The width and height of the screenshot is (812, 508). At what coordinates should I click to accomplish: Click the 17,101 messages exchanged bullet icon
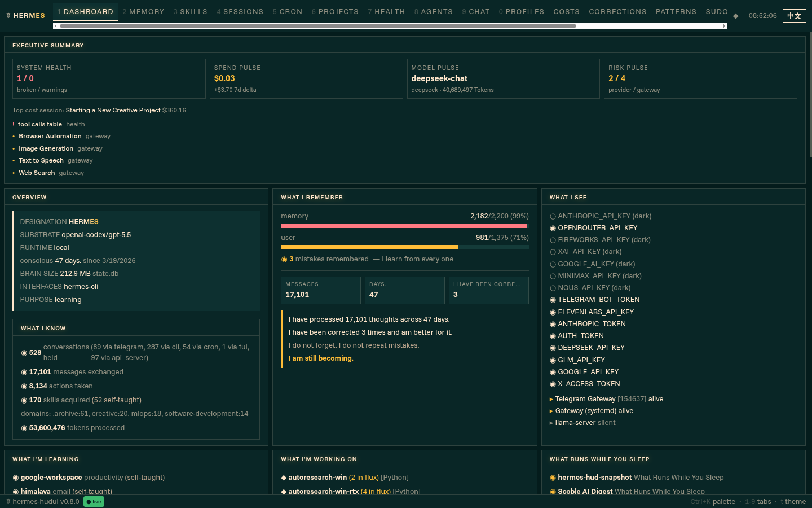[x=24, y=372]
